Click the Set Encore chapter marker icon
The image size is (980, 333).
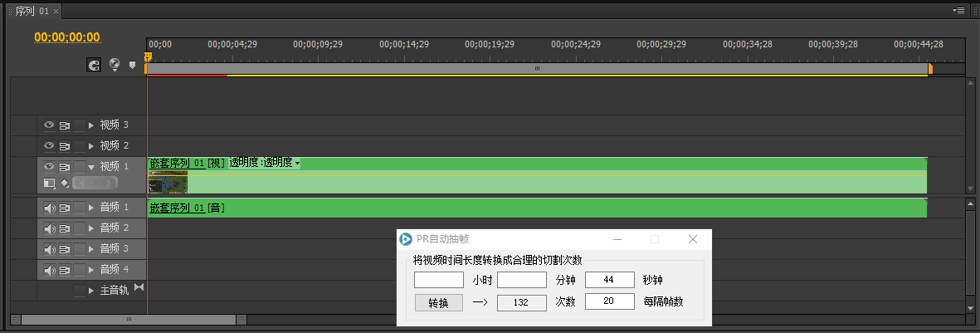pyautogui.click(x=115, y=64)
